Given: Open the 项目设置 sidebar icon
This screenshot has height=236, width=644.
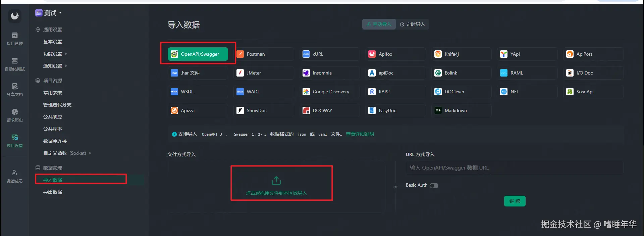Looking at the screenshot, I should [x=15, y=141].
